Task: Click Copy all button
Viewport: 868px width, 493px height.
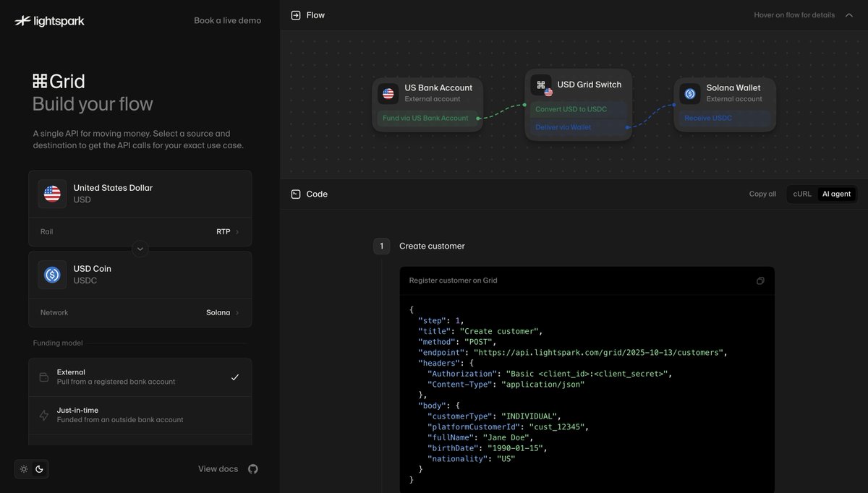Action: [762, 194]
